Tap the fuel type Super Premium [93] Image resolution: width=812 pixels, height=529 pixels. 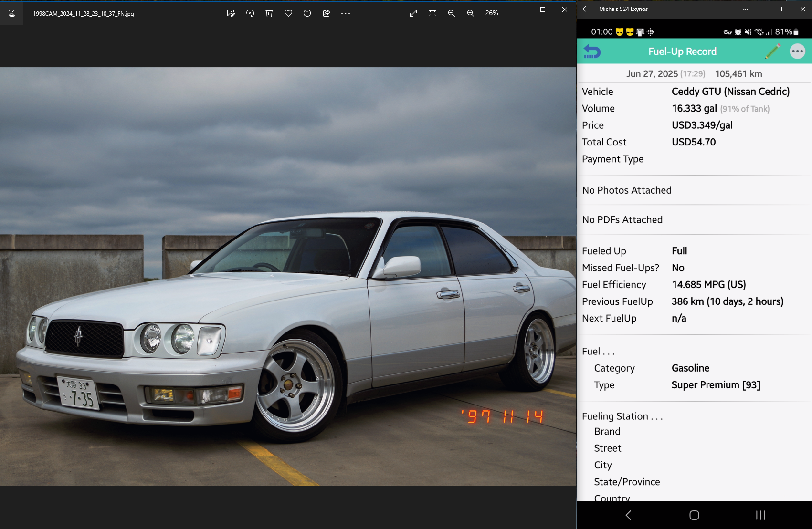click(x=716, y=385)
